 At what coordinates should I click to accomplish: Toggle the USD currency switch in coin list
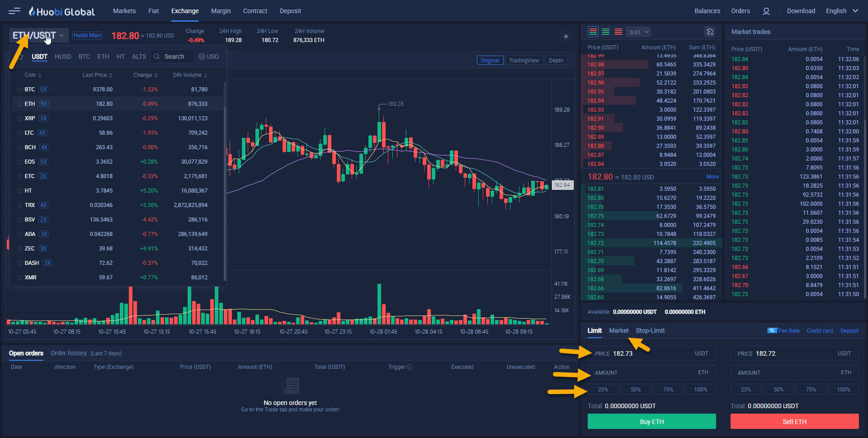(209, 57)
